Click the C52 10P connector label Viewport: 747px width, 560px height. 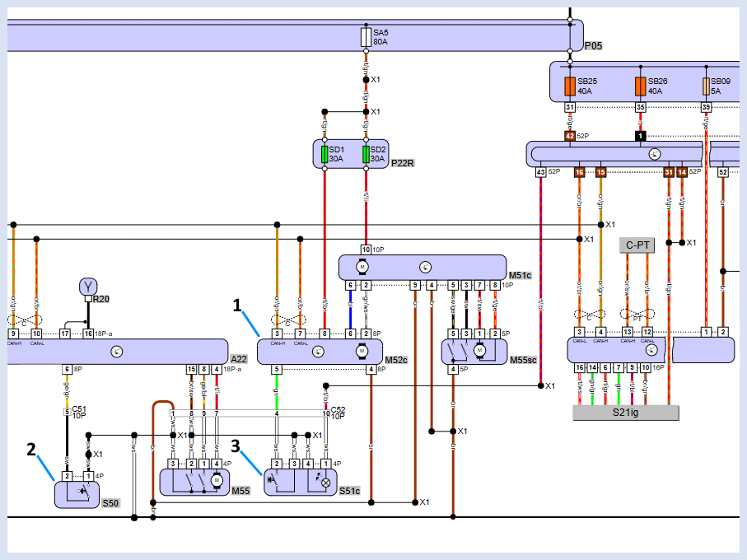coord(338,413)
